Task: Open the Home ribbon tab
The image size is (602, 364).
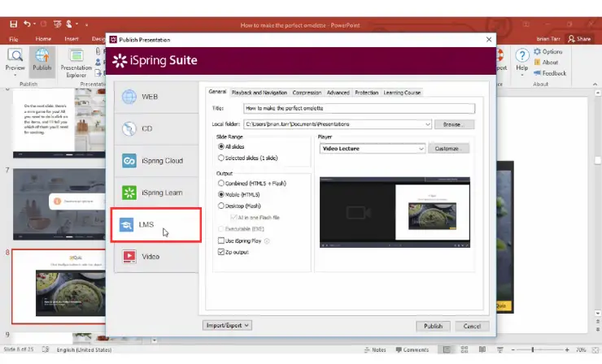Action: click(x=43, y=39)
